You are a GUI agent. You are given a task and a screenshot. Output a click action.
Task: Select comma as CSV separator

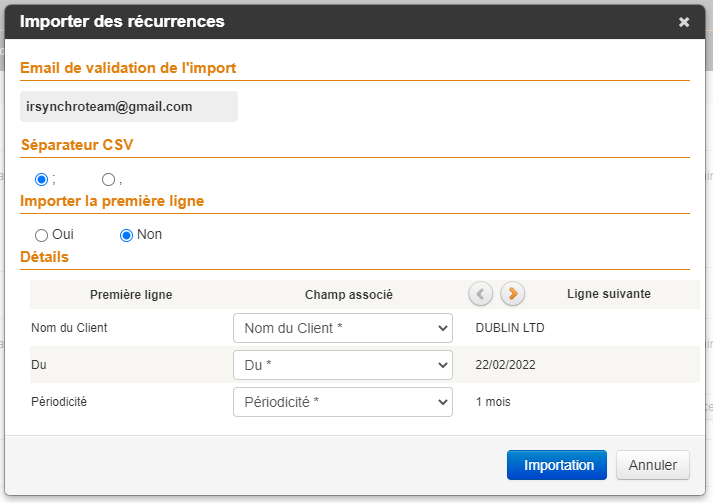108,180
